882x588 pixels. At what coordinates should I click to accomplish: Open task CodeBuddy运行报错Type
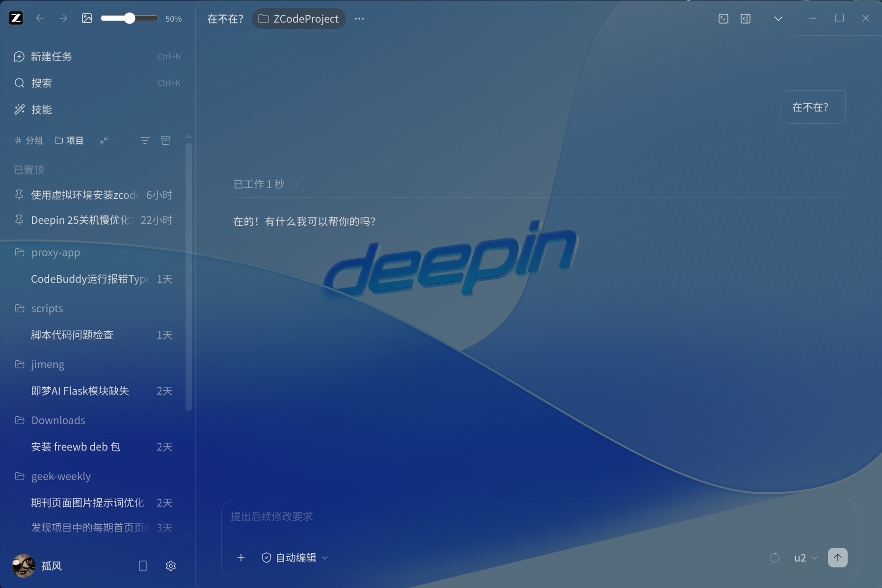pos(93,279)
